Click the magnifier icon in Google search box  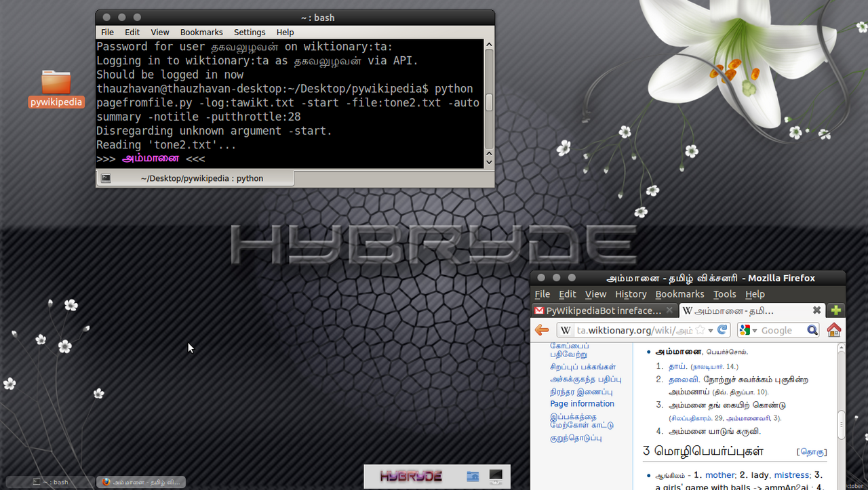pyautogui.click(x=812, y=330)
